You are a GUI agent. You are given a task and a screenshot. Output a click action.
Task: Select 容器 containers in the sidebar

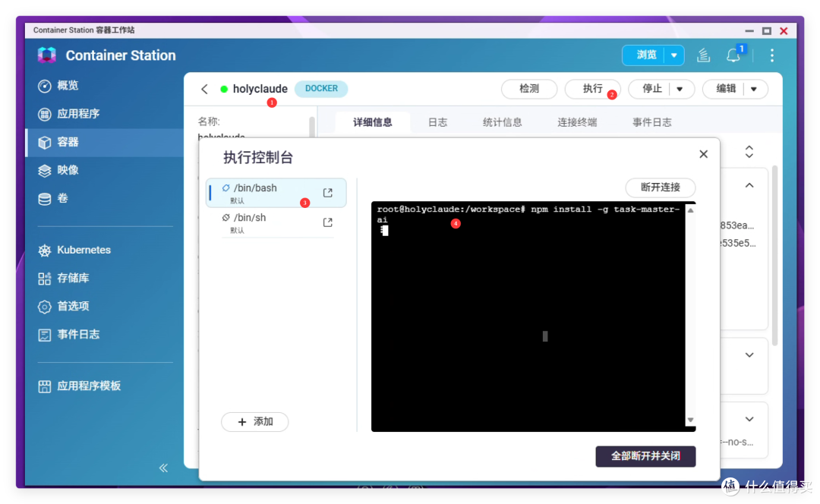point(105,142)
